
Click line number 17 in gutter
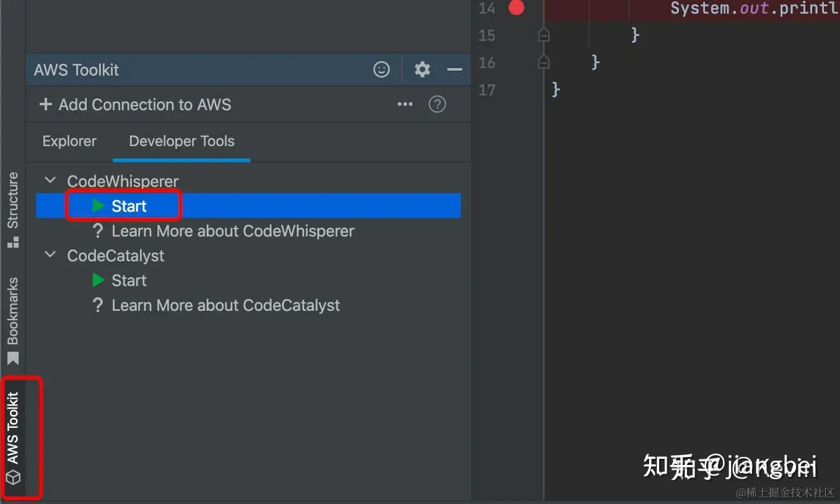click(x=488, y=90)
